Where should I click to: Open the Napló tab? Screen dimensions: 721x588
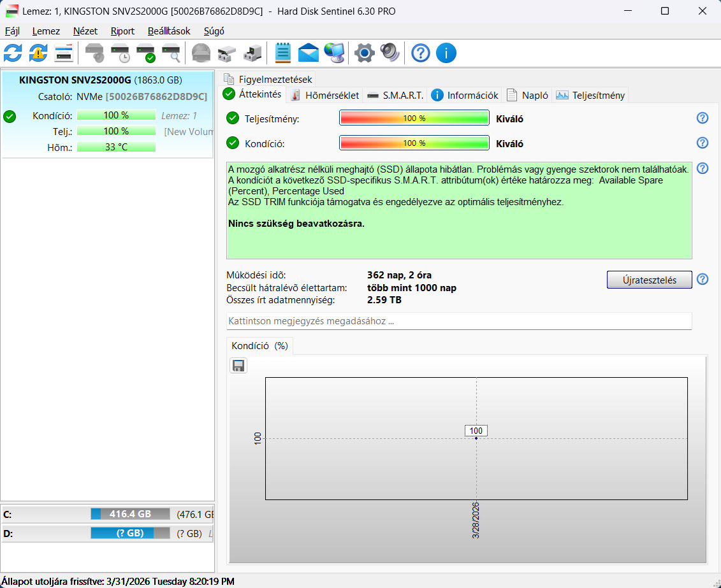pos(527,95)
